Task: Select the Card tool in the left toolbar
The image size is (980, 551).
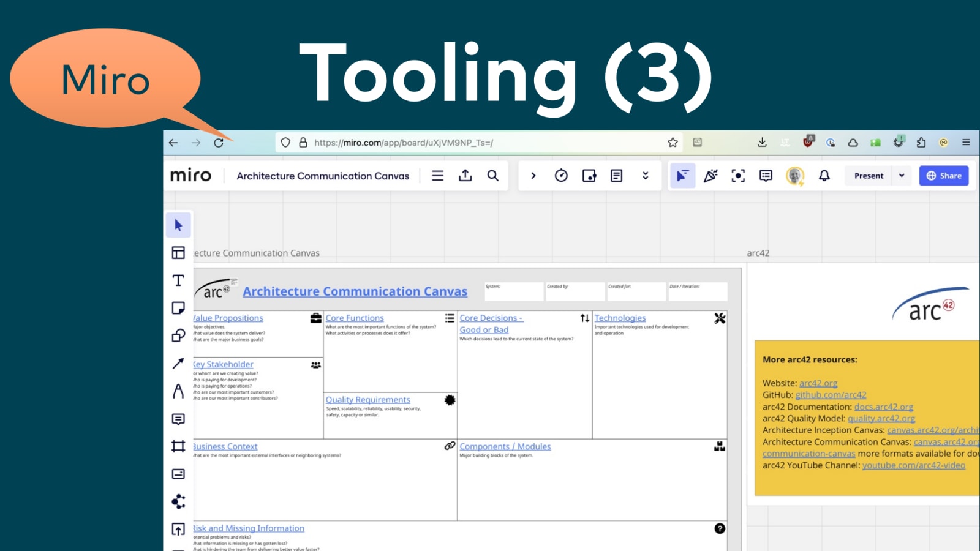Action: [x=178, y=474]
